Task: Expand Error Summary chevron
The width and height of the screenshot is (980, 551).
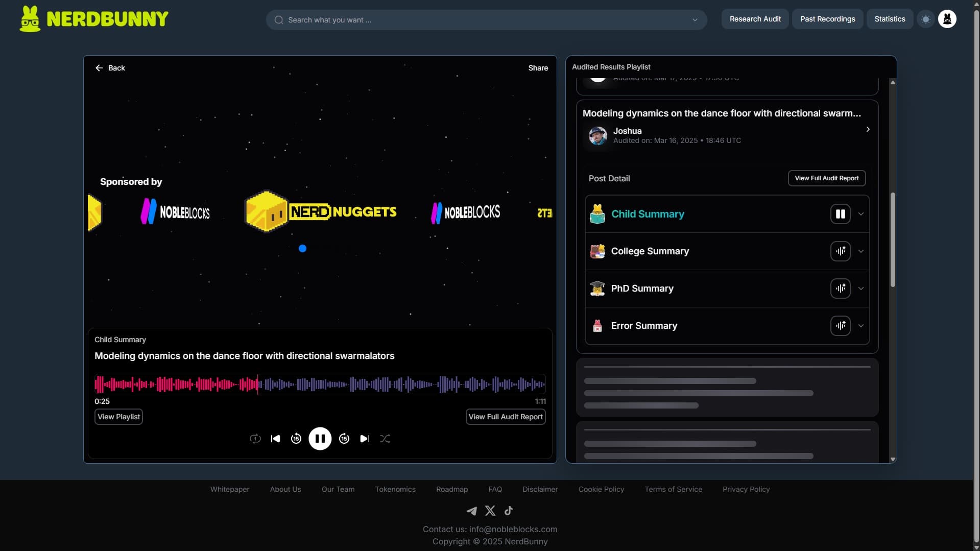Action: tap(861, 326)
